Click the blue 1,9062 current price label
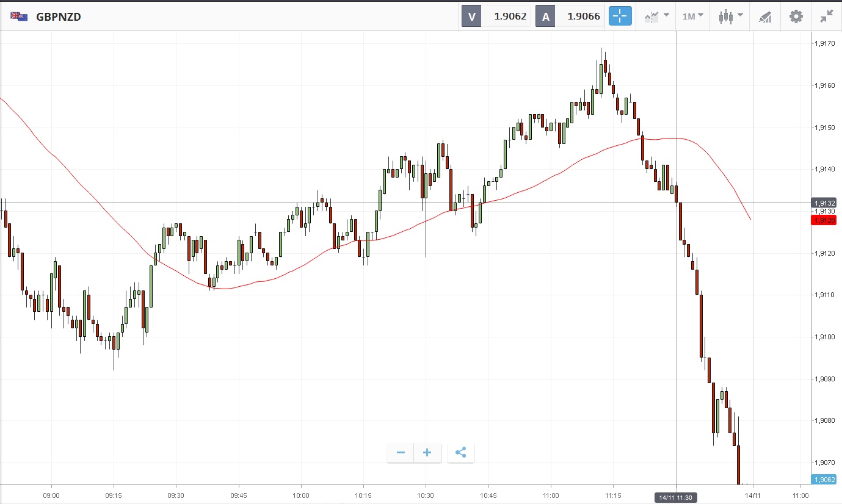 [823, 480]
